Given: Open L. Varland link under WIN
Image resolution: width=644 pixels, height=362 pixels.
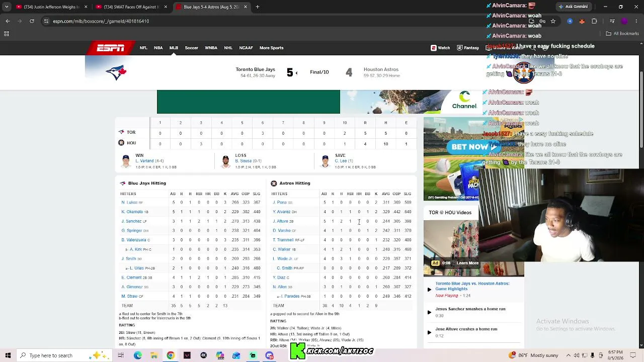Looking at the screenshot, I should pyautogui.click(x=144, y=161).
